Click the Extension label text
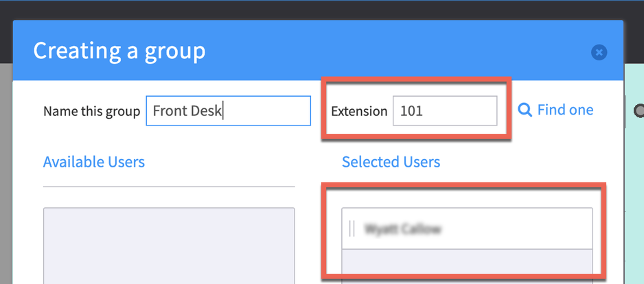Screen dimensions: 644x284 tap(359, 111)
